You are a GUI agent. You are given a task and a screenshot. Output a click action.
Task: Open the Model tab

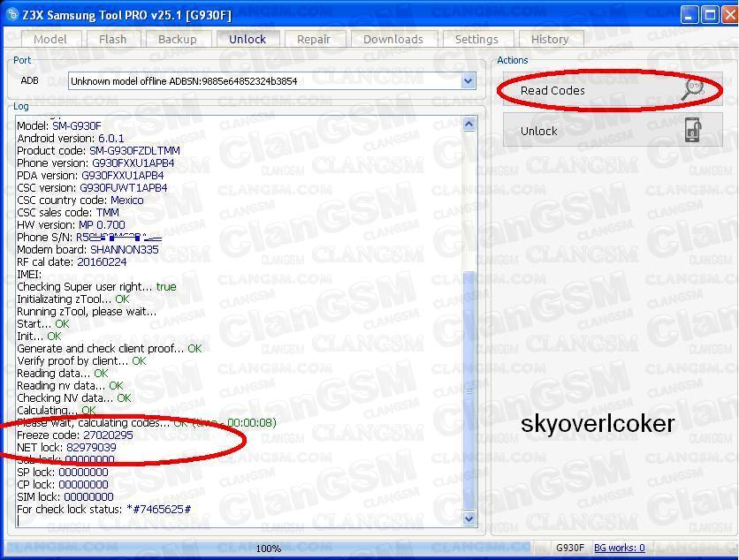(50, 39)
